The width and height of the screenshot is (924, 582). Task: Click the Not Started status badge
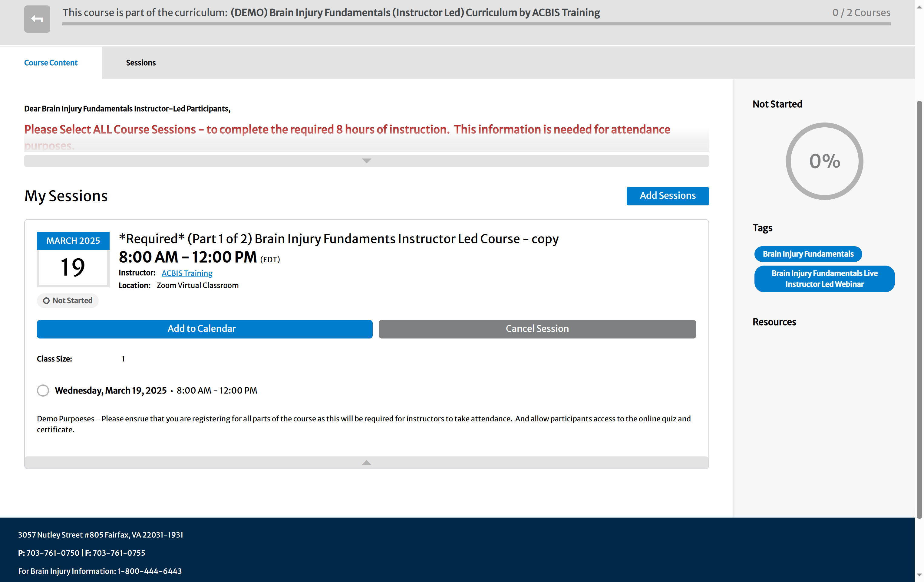click(x=68, y=301)
